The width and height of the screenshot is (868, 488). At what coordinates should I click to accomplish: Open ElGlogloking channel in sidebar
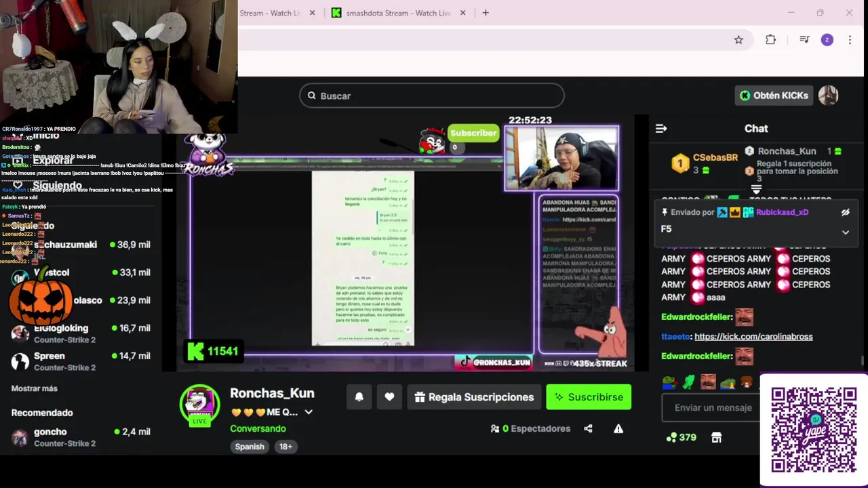point(81,333)
